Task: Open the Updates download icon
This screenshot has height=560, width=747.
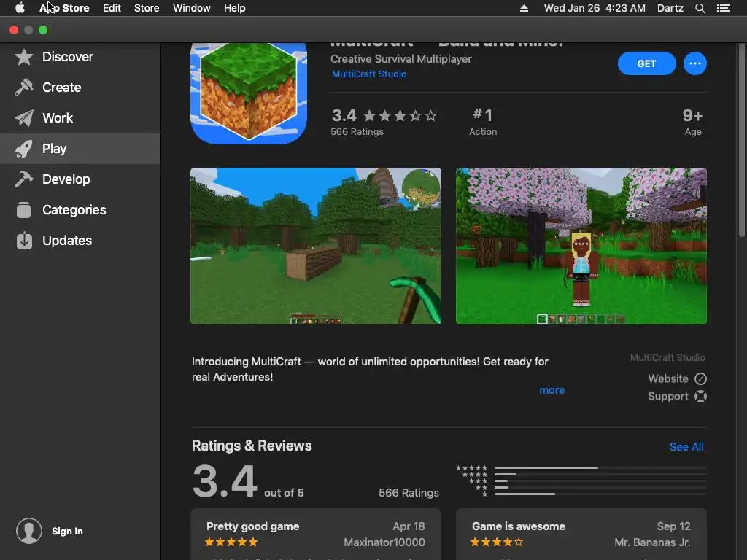Action: (x=24, y=241)
